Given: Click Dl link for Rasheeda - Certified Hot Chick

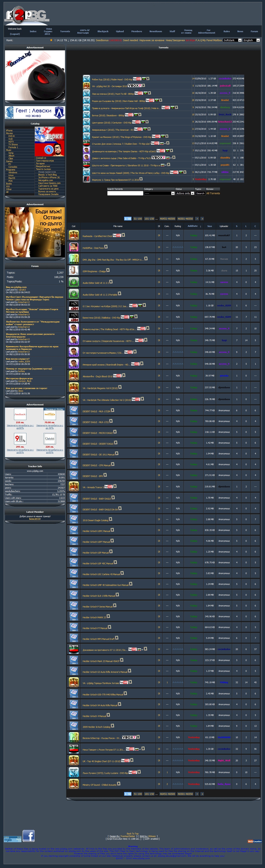Looking at the screenshot, I should [159, 236].
